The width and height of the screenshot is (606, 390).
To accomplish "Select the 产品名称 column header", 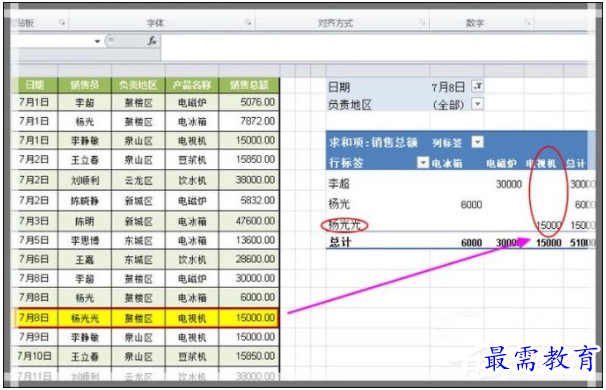I will [x=192, y=85].
